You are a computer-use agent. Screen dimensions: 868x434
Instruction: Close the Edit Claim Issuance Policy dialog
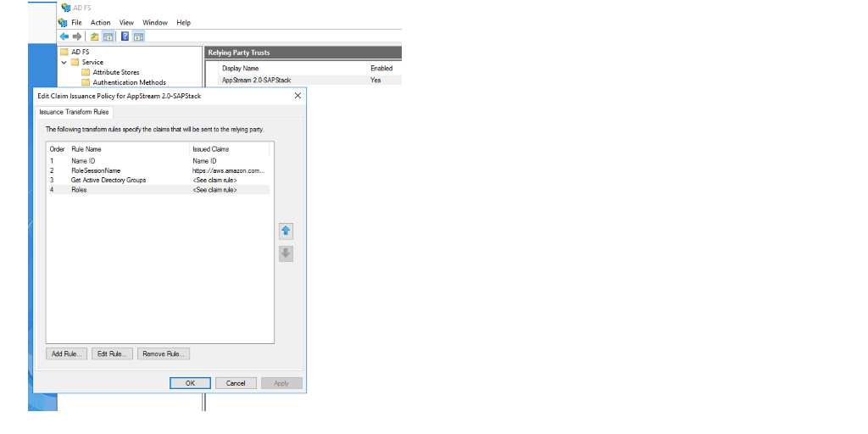(298, 96)
